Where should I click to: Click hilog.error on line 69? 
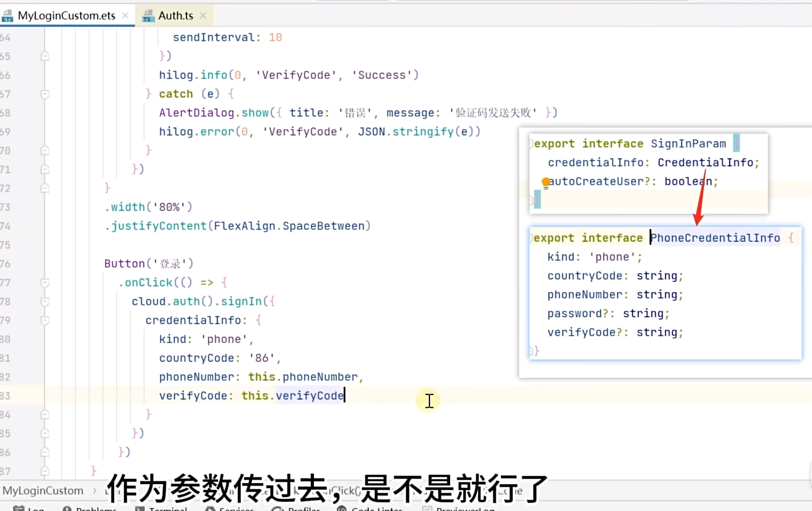point(197,131)
